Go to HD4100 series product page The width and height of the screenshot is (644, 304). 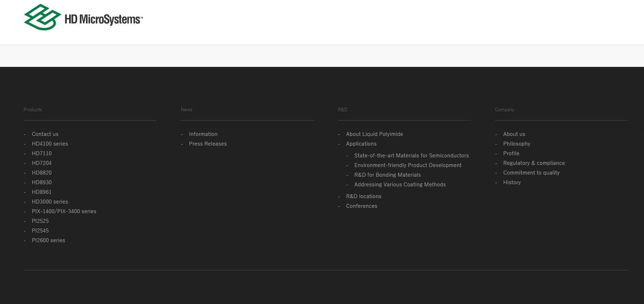click(x=50, y=144)
